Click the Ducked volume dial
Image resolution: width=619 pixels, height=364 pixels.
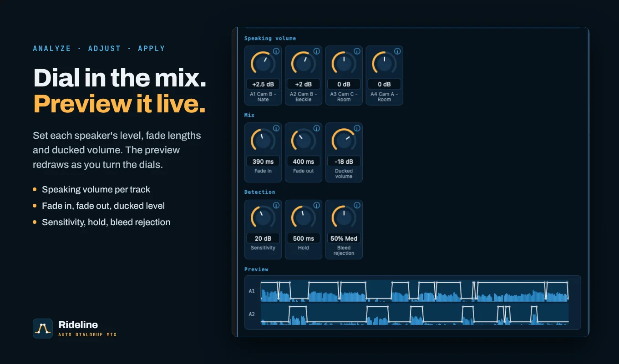[344, 141]
